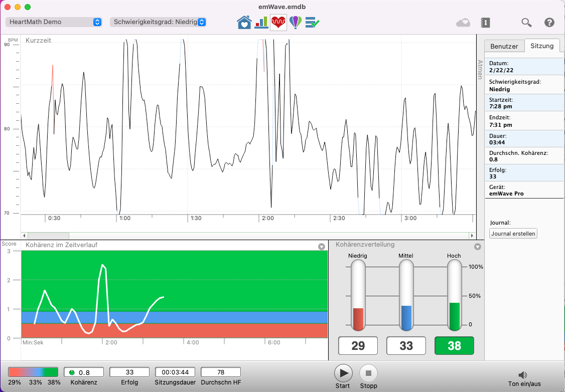The height and width of the screenshot is (392, 565).
Task: Open the hot air balloon game icon
Action: click(296, 23)
